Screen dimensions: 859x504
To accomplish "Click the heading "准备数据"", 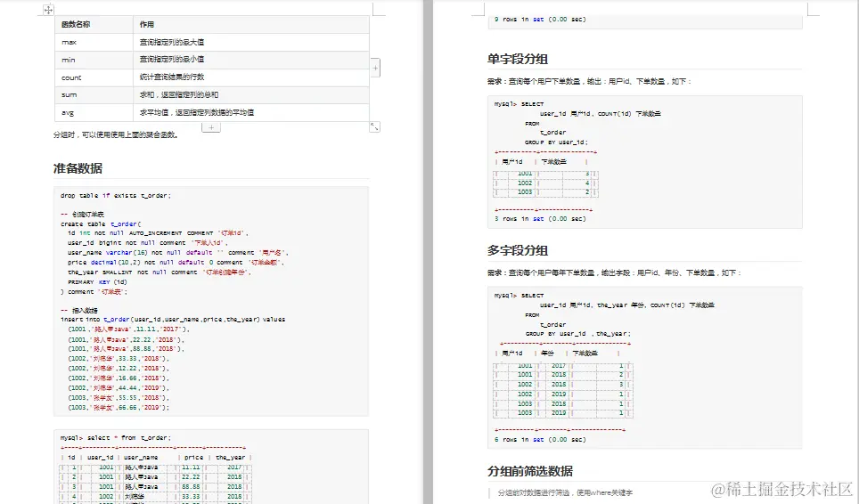I will [x=78, y=168].
